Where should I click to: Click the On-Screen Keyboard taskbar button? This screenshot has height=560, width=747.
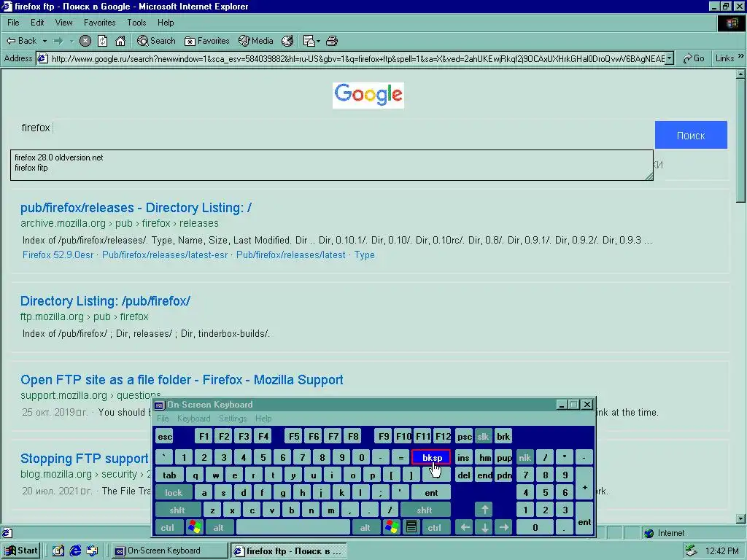tap(169, 551)
